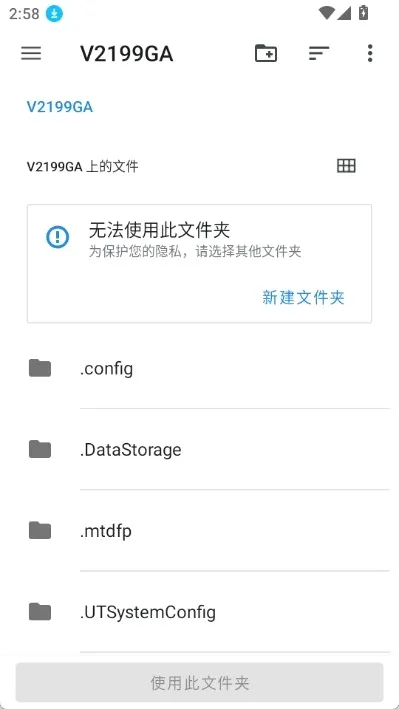Open the hamburger navigation menu
Screen dimensions: 399x709
[31, 54]
